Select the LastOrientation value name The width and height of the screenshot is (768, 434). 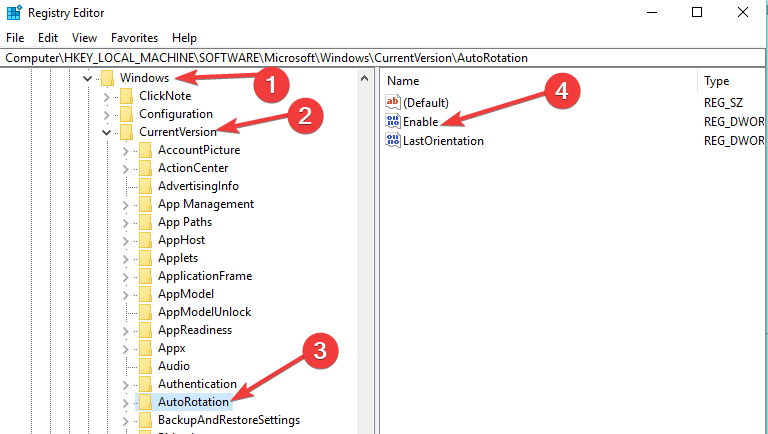coord(443,141)
